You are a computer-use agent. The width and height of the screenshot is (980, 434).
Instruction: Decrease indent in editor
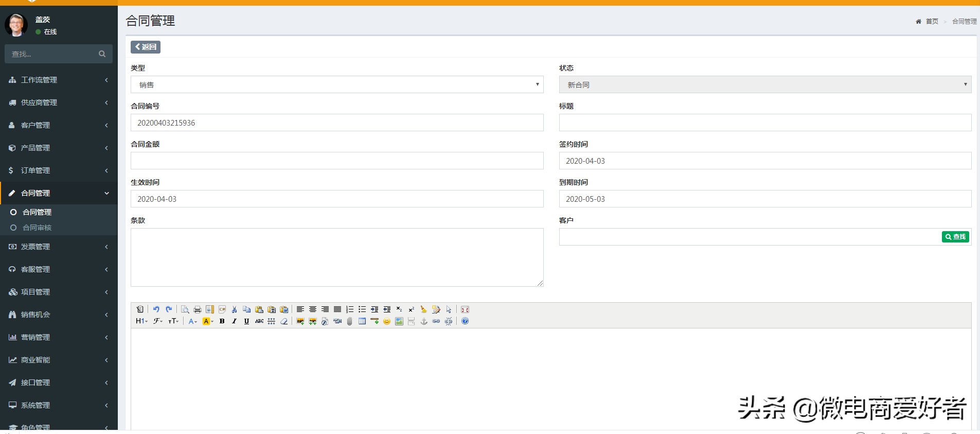[387, 309]
